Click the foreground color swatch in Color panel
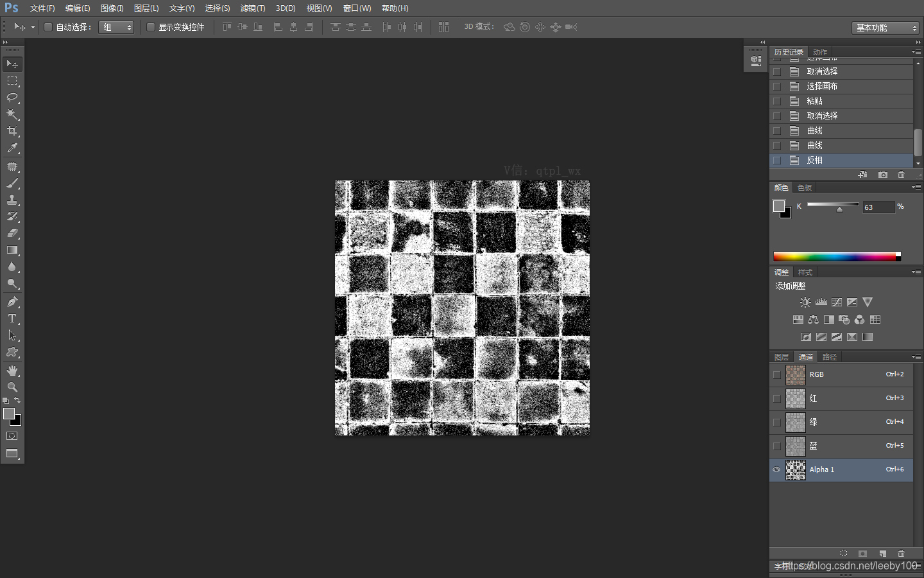 pos(779,206)
